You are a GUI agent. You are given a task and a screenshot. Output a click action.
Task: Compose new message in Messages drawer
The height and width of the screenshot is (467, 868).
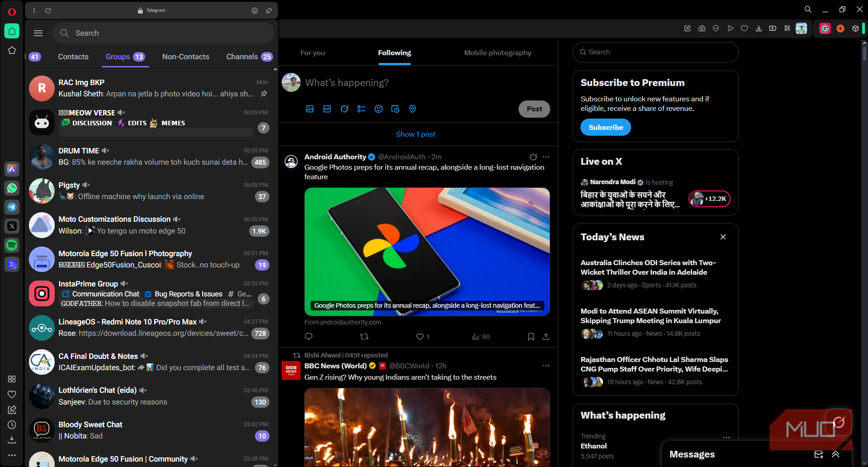[819, 454]
